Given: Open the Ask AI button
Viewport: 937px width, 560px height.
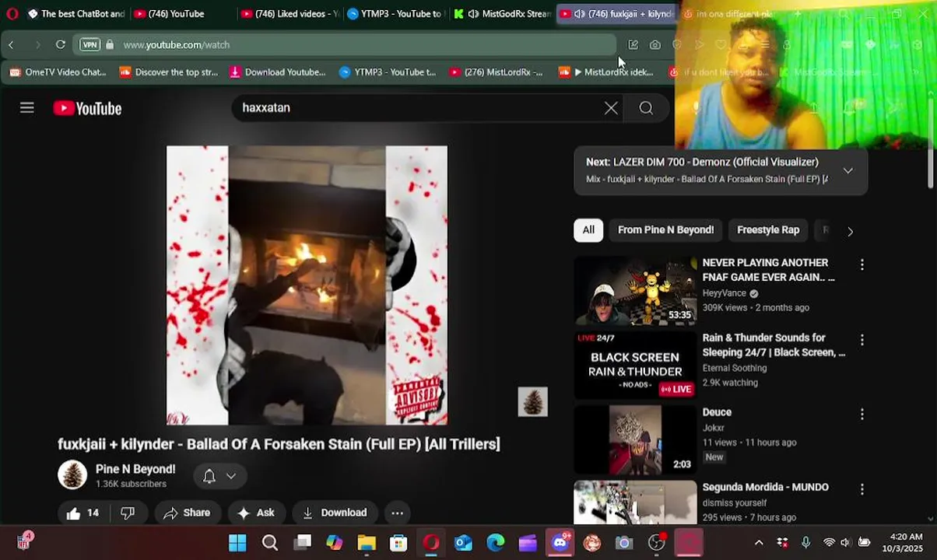Looking at the screenshot, I should tap(256, 513).
